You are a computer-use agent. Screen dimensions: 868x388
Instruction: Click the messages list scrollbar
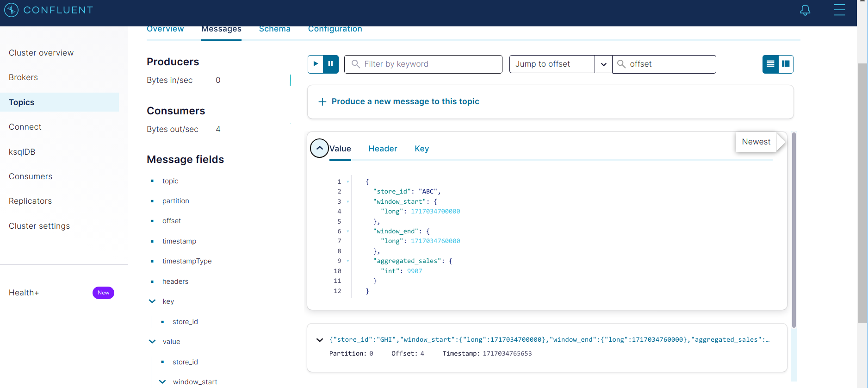pos(794,230)
